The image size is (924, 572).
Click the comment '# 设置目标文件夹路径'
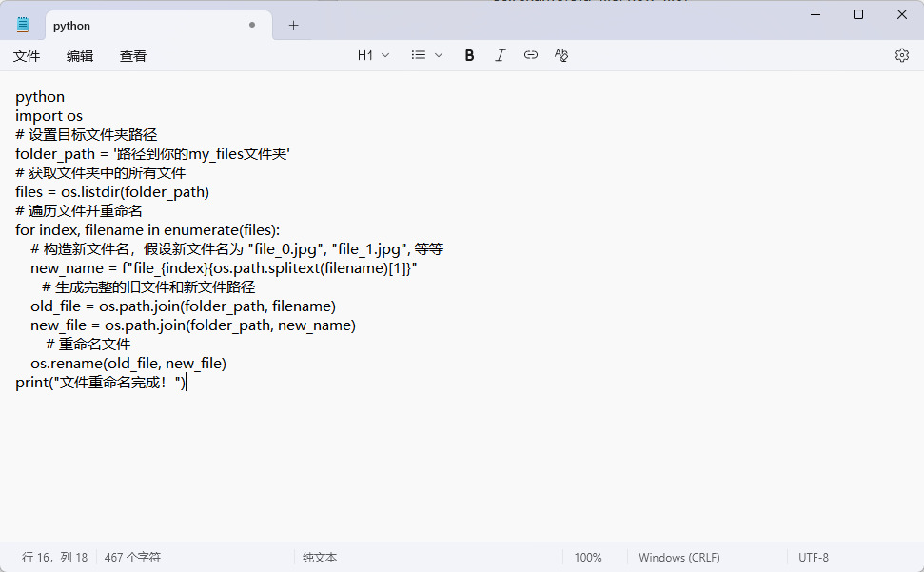(86, 135)
